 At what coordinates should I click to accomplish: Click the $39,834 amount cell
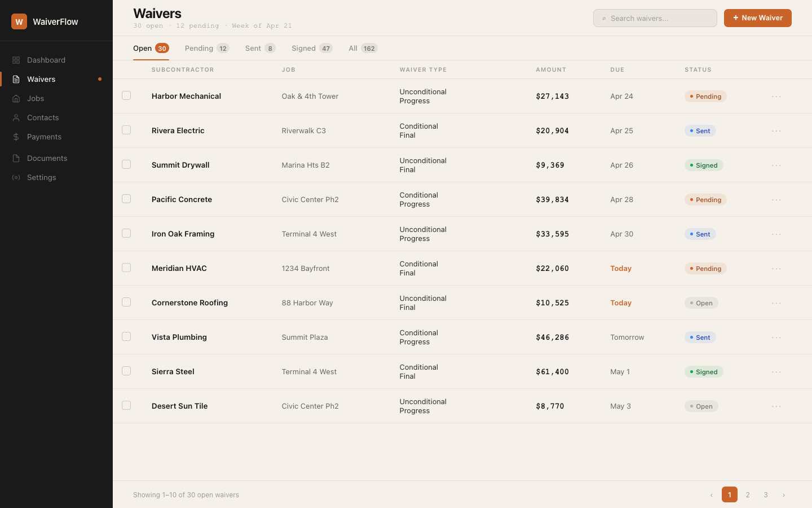[553, 200]
